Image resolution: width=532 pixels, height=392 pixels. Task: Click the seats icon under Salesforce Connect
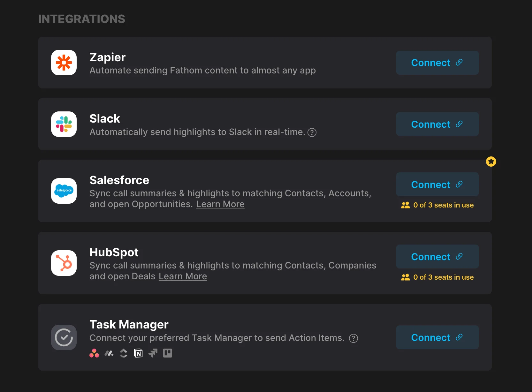click(x=406, y=205)
